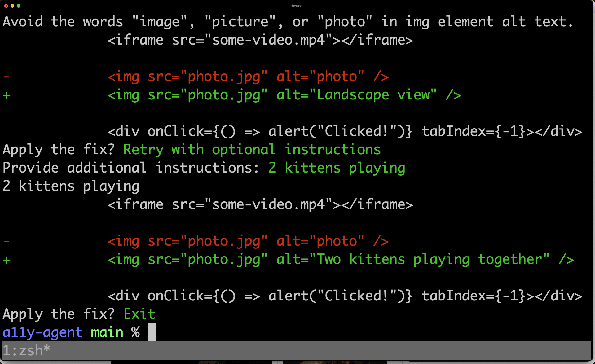Click the tmux window title text
Viewport: 595px width, 364px height.
pos(296,6)
